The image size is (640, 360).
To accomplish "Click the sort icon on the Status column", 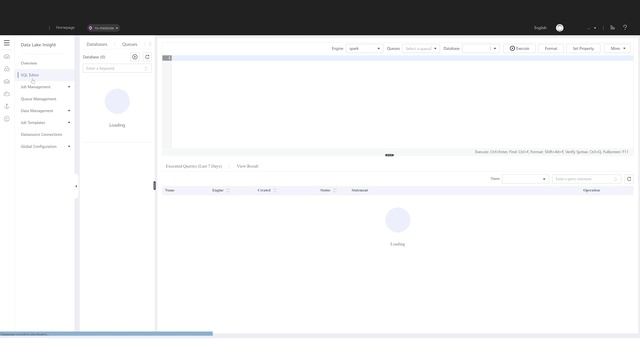I will coord(334,190).
